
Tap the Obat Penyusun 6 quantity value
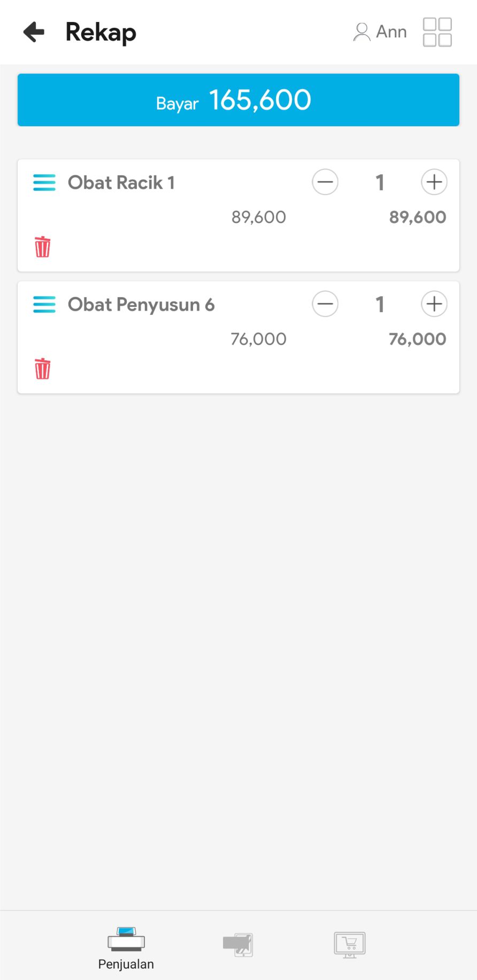(x=380, y=305)
